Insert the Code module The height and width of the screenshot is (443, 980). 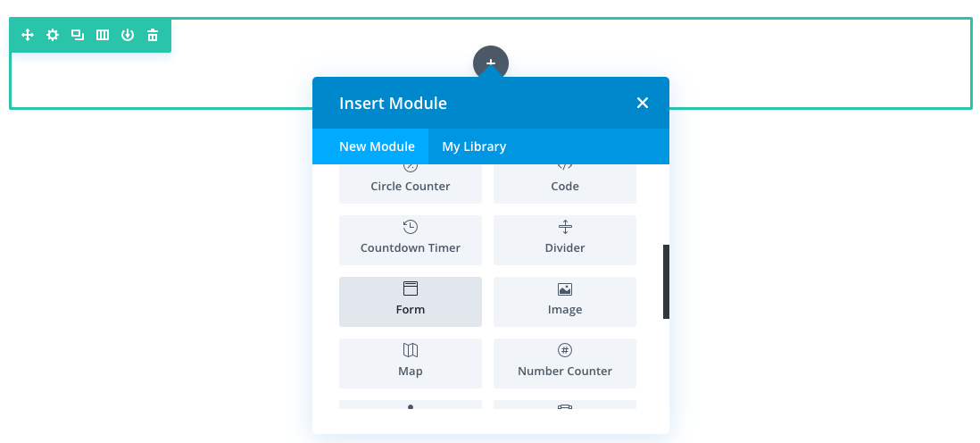565,184
